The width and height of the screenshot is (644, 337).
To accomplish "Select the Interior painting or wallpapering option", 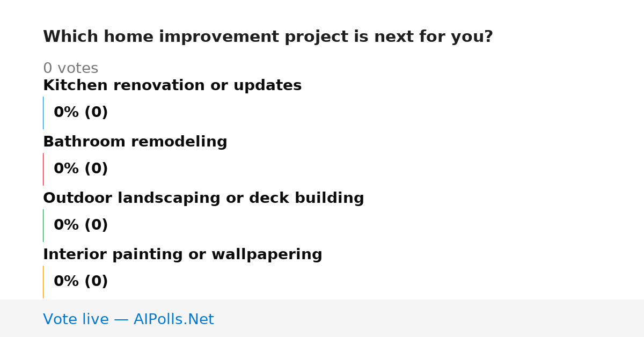I will tap(182, 254).
